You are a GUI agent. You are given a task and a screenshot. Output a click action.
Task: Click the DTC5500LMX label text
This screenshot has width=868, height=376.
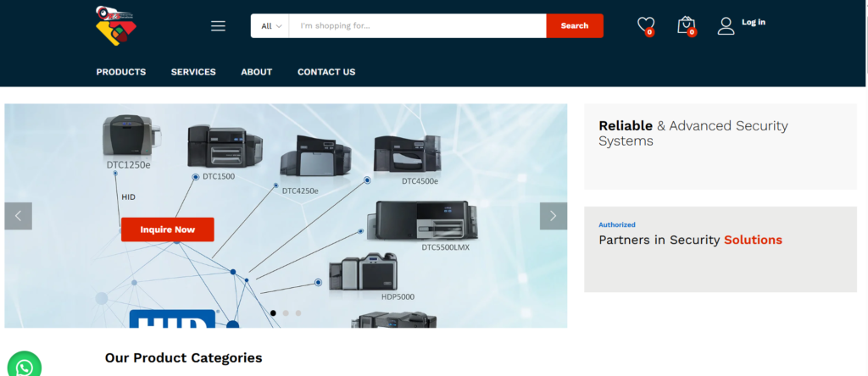pyautogui.click(x=446, y=248)
